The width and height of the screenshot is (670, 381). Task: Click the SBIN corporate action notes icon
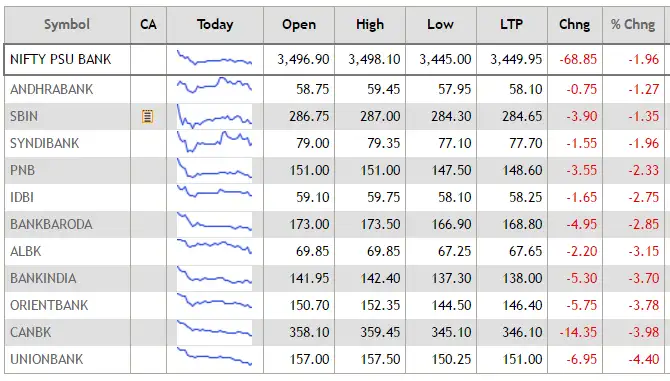[x=147, y=116]
